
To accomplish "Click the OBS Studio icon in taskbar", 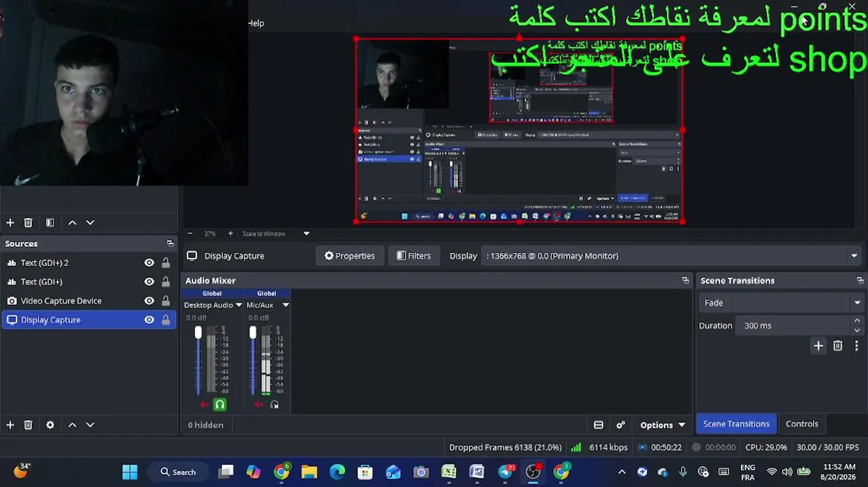I will [533, 472].
